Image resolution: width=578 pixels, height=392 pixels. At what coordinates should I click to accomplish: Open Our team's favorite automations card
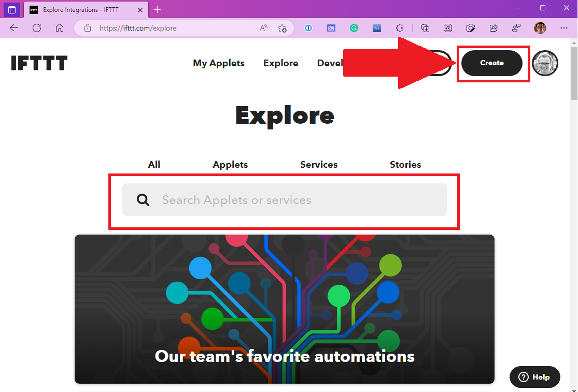coord(284,309)
